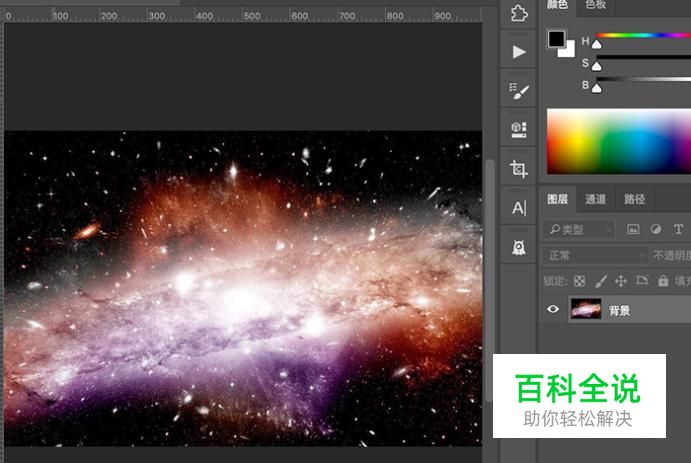Screen dimensions: 691x463
Task: Click the 不透明度 opacity label
Action: [x=672, y=256]
